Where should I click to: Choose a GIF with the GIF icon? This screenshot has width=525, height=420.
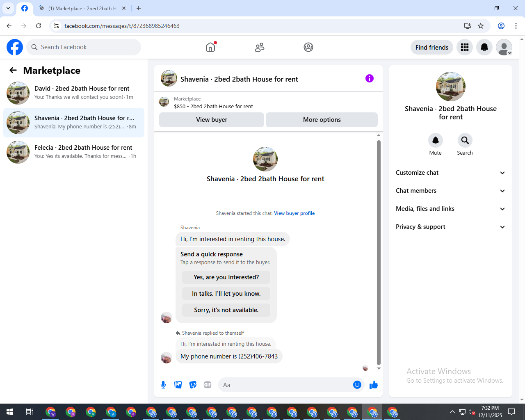tap(208, 385)
